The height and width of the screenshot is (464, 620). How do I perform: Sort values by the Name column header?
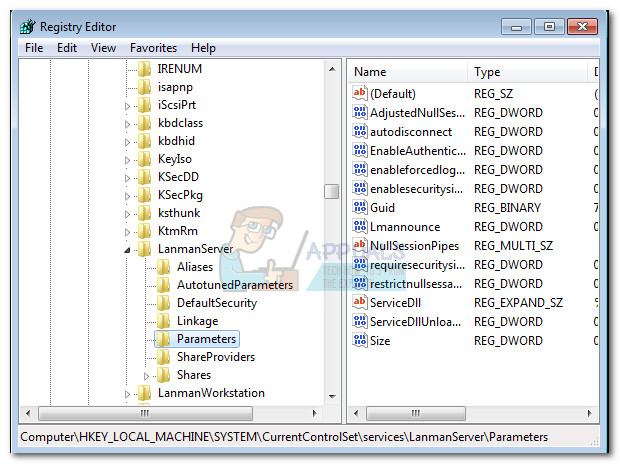(408, 72)
